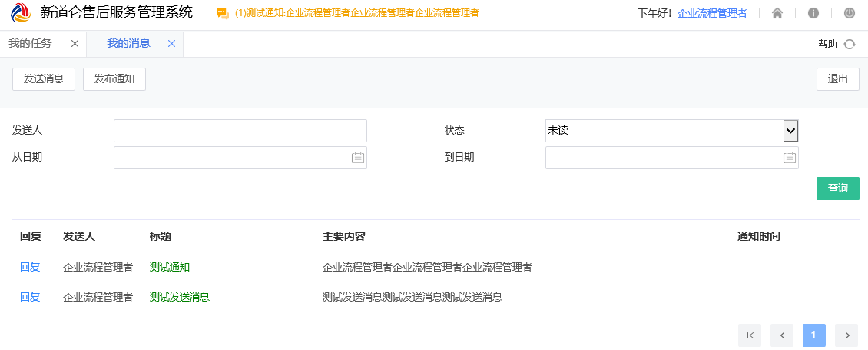Expand the 状态 dropdown showing 未读
This screenshot has height=350, width=868.
point(790,131)
